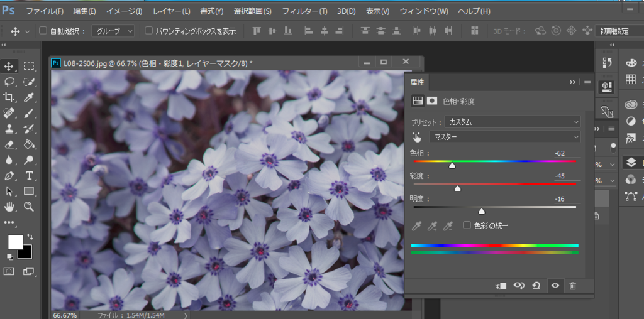The width and height of the screenshot is (644, 319).
Task: Delete the adjustment layer with trash icon
Action: 572,286
